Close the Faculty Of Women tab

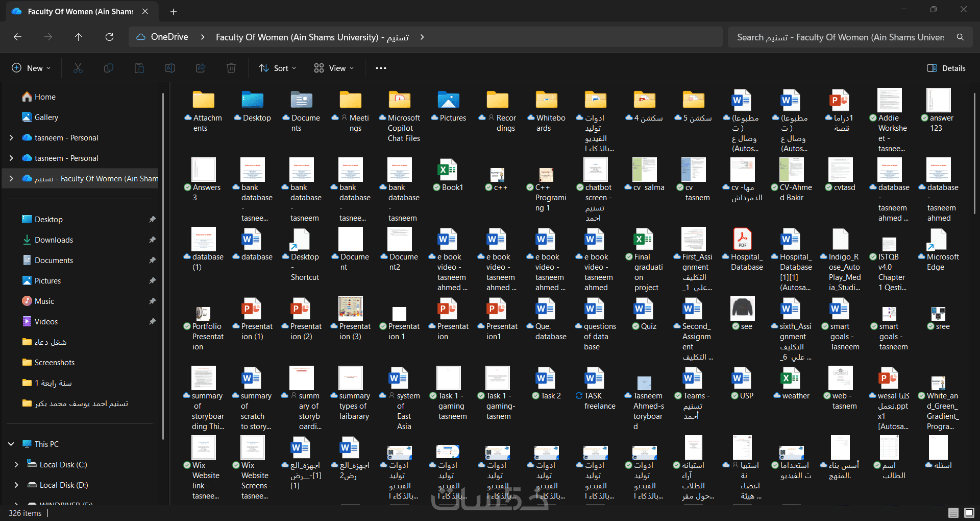[x=145, y=11]
